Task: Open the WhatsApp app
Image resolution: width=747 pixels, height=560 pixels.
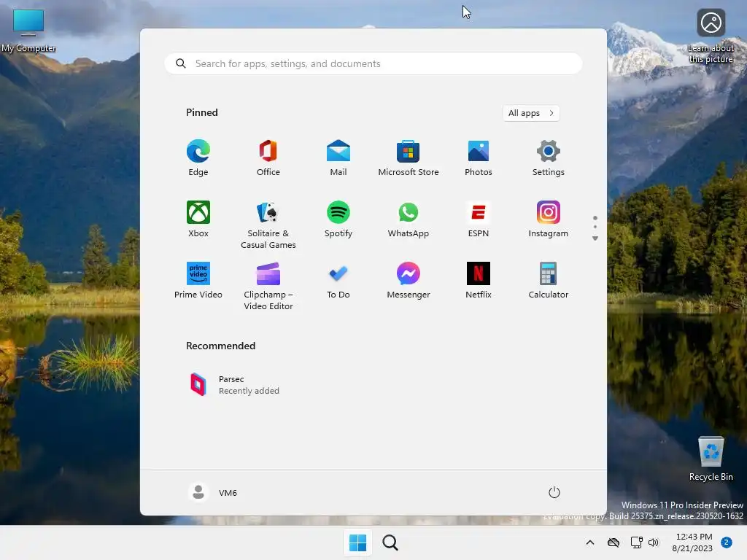Action: click(409, 219)
